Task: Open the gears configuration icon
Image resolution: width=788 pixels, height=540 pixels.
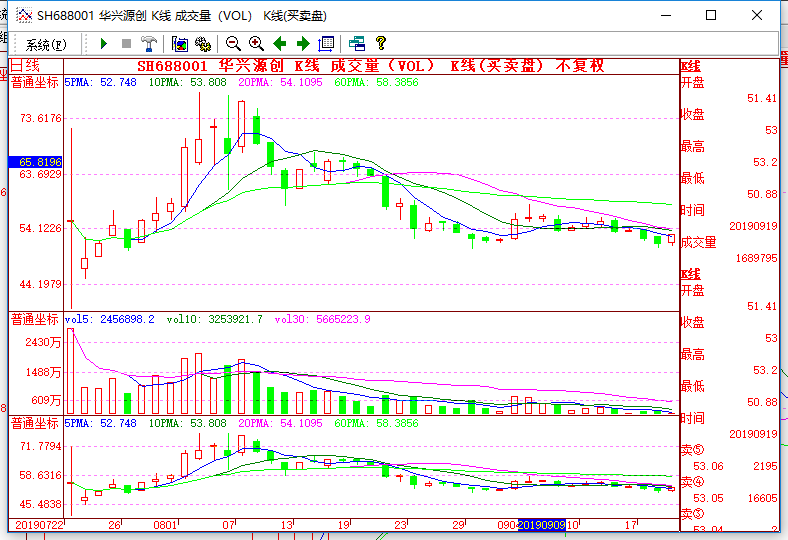Action: (x=203, y=44)
